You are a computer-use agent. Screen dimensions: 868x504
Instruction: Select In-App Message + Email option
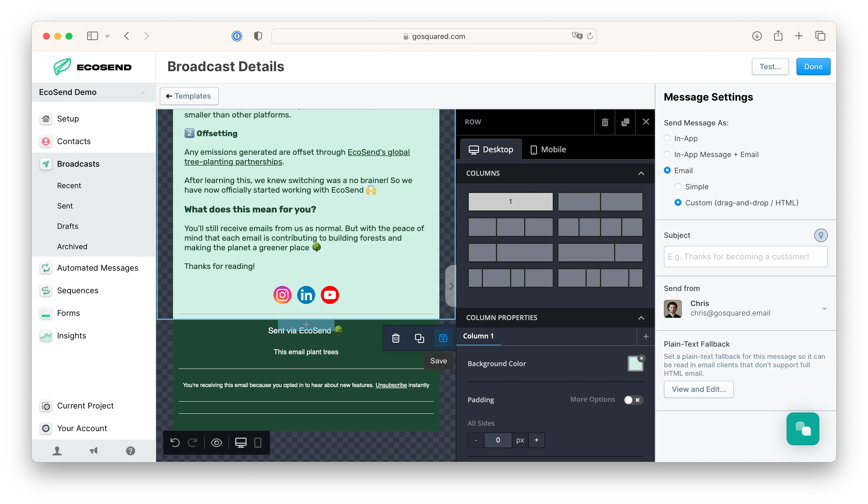667,154
